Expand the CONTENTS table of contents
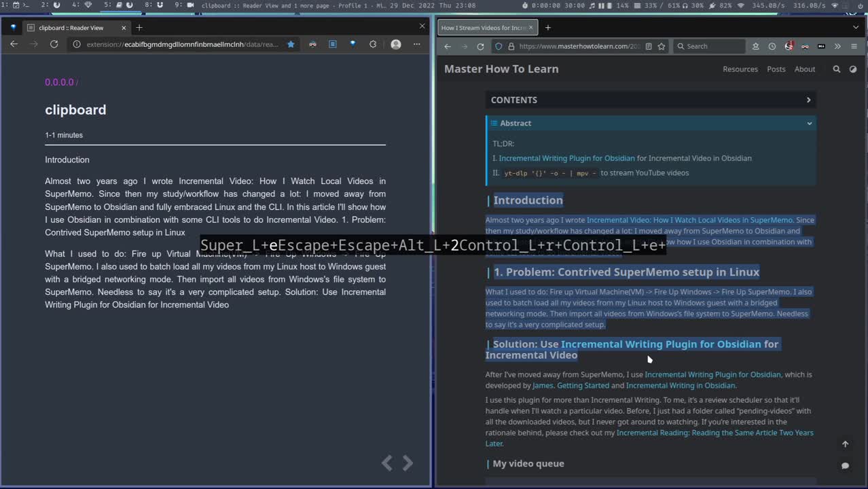The image size is (868, 489). coord(651,100)
